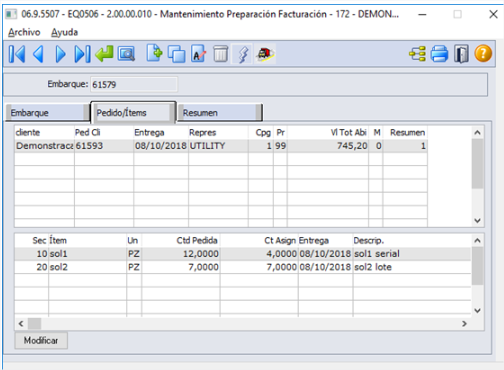Viewport: 504px width, 370px height.
Task: Copy the record using the duplicate icon
Action: tap(176, 54)
